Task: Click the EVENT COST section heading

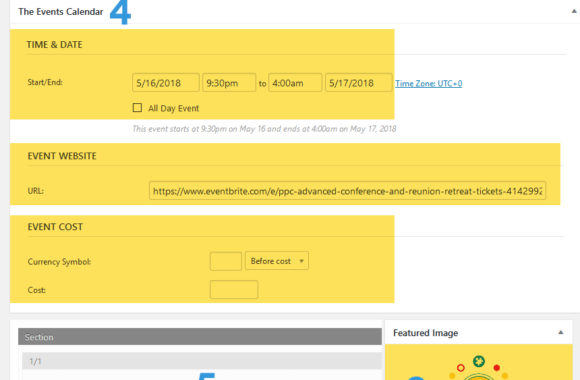Action: [x=55, y=227]
